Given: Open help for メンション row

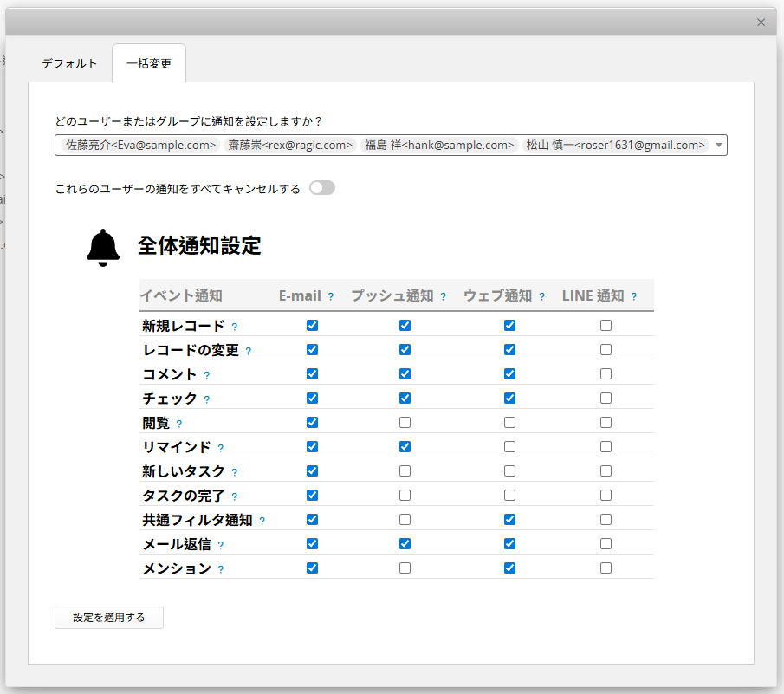Looking at the screenshot, I should (x=221, y=569).
